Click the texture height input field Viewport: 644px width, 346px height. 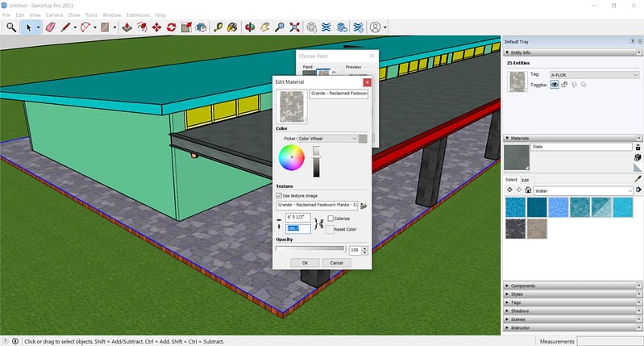pyautogui.click(x=297, y=228)
